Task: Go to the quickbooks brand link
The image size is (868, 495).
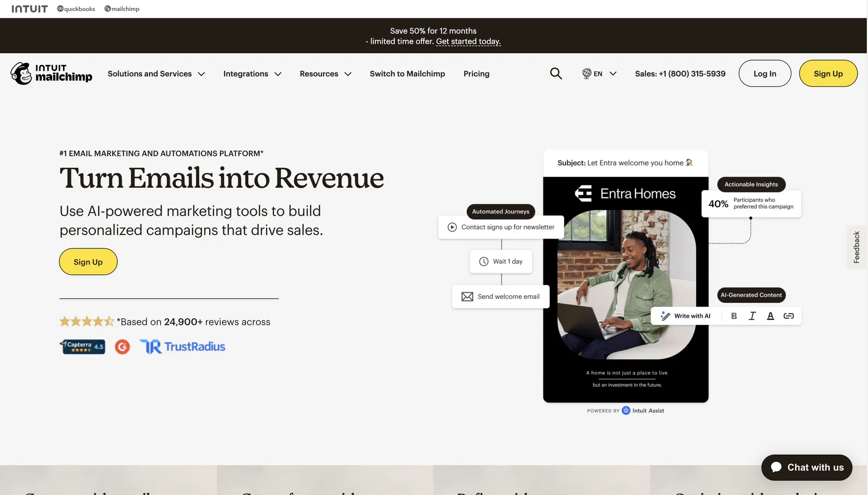Action: (76, 9)
